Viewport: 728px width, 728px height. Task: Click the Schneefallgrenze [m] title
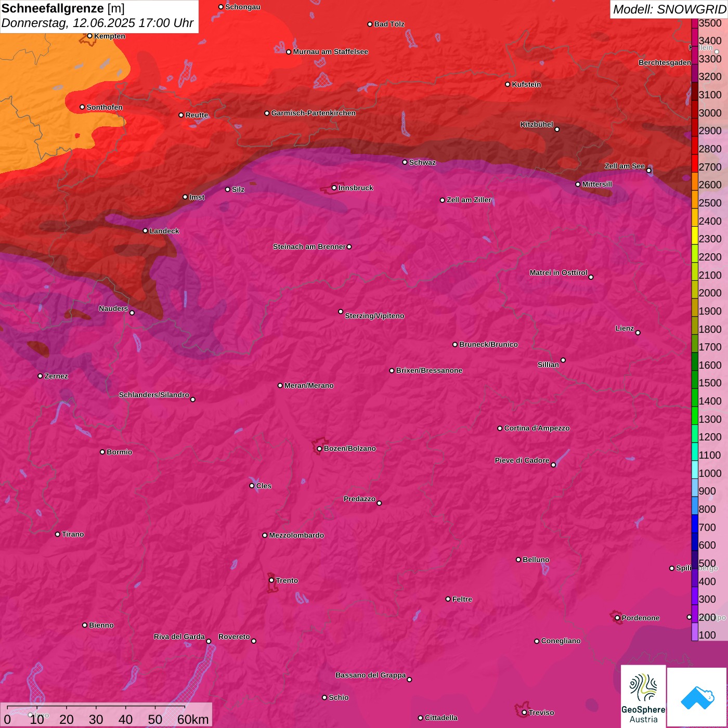63,9
